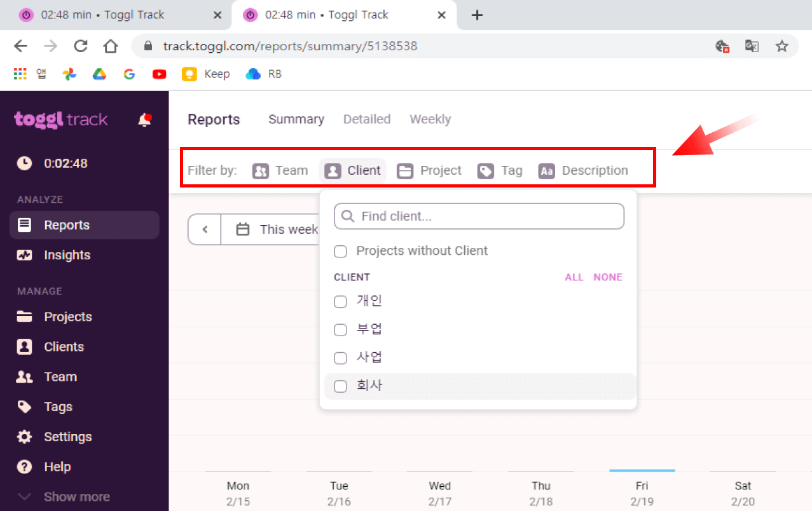Screen dimensions: 812x511
Task: Click the Mon 2/15 column label
Action: click(x=238, y=493)
